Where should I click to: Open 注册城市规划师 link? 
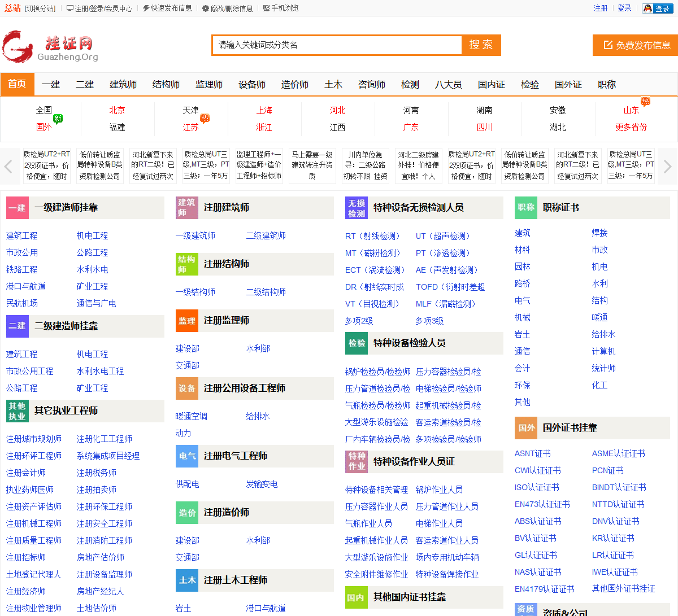[x=34, y=439]
